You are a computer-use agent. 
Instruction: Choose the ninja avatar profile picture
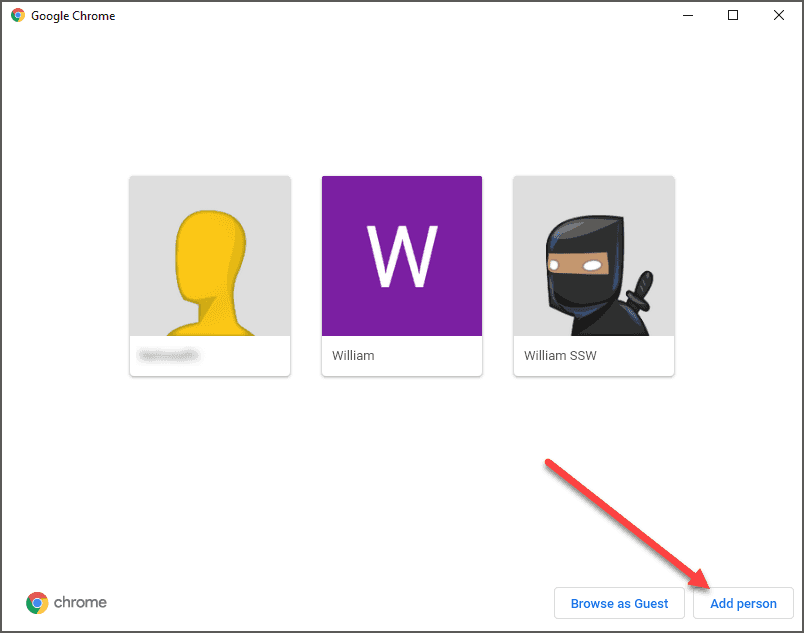tap(594, 257)
